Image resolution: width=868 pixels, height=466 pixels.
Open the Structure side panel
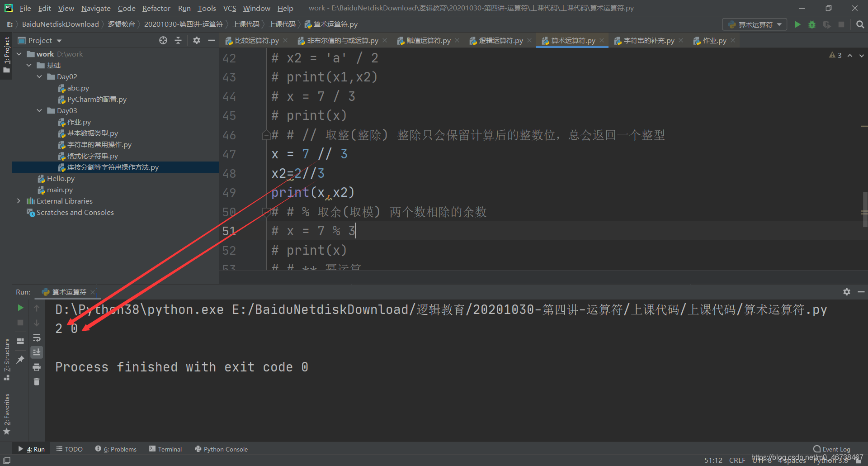click(6, 359)
